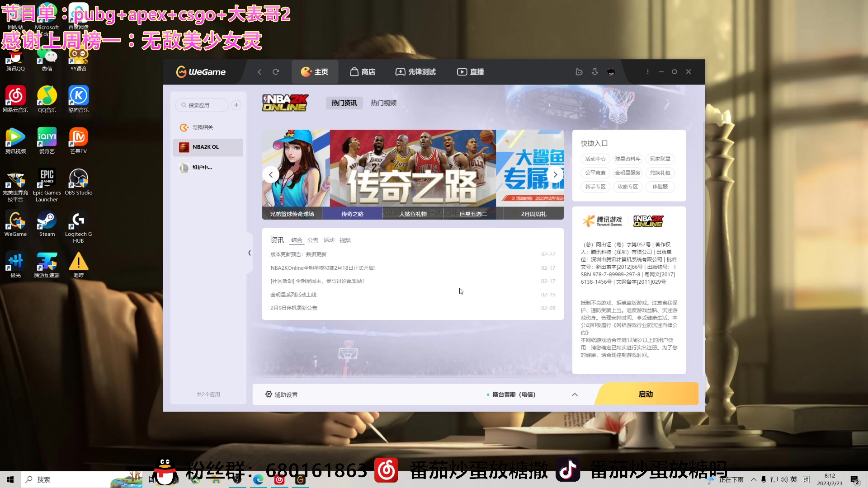This screenshot has width=868, height=488.
Task: Select 2月周周礼 banner label
Action: 533,214
